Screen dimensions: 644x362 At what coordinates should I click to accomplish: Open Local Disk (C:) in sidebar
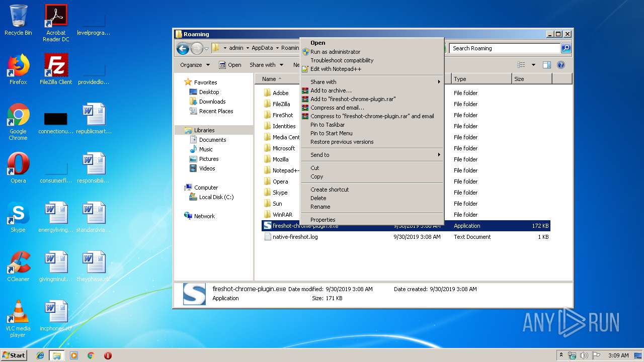pos(211,197)
